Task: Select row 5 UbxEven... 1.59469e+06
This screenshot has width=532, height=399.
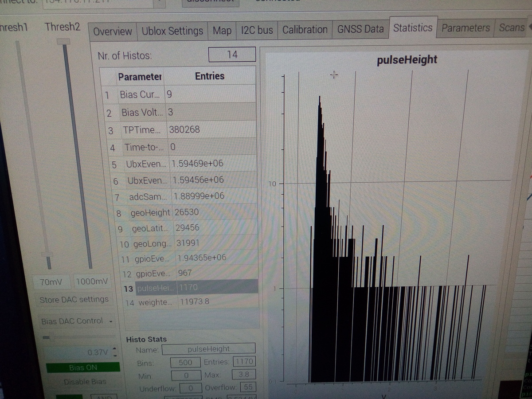Action: coord(183,164)
